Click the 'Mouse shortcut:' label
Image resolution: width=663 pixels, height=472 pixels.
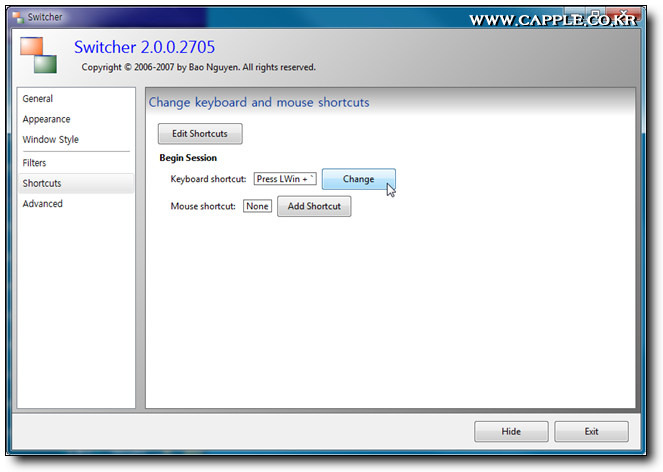point(203,206)
